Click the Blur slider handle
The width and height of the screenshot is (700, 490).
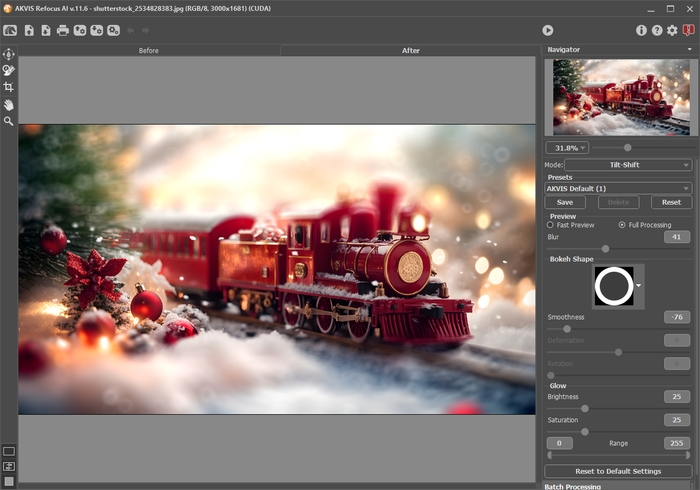pyautogui.click(x=605, y=249)
